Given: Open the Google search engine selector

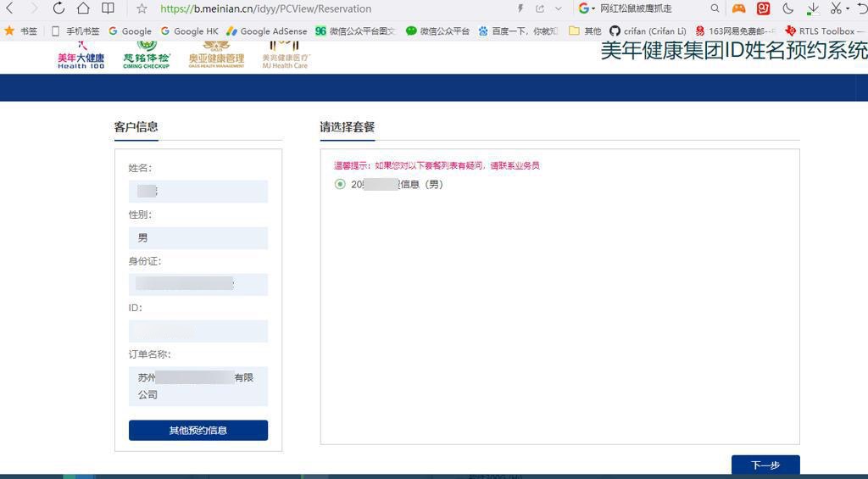Looking at the screenshot, I should (587, 8).
